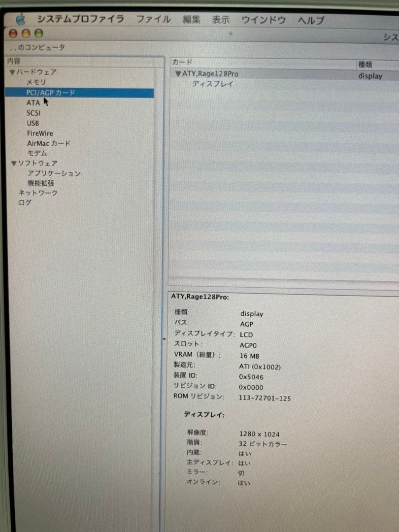
Task: Open the Apple menu icon
Action: pyautogui.click(x=20, y=19)
